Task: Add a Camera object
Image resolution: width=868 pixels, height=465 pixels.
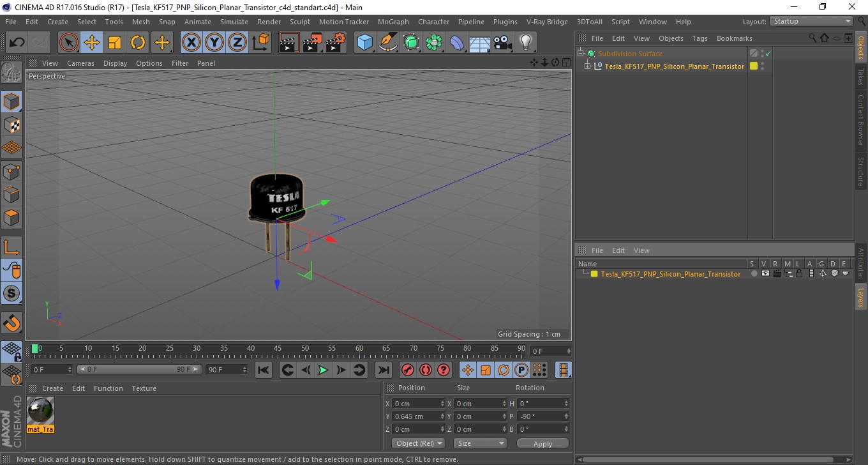Action: (x=503, y=43)
